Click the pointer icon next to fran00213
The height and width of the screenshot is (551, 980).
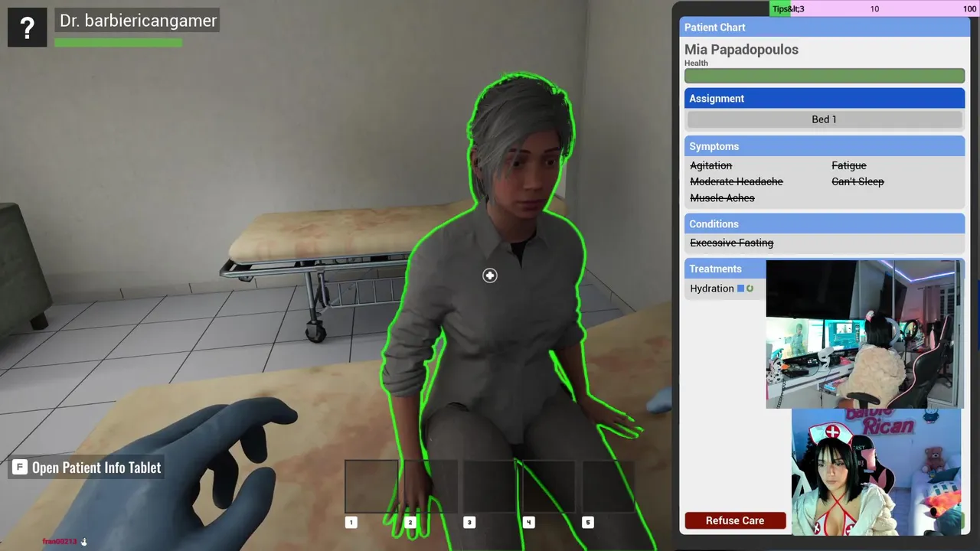pyautogui.click(x=84, y=542)
